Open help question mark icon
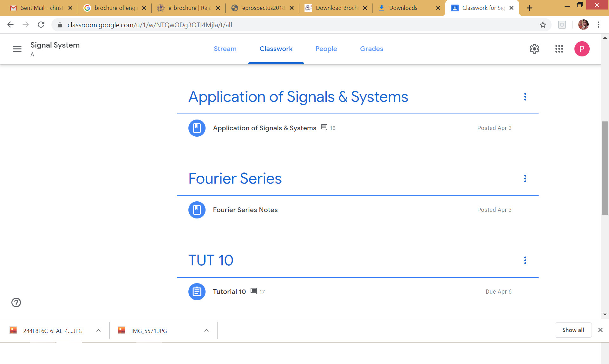The image size is (609, 364). [x=16, y=302]
